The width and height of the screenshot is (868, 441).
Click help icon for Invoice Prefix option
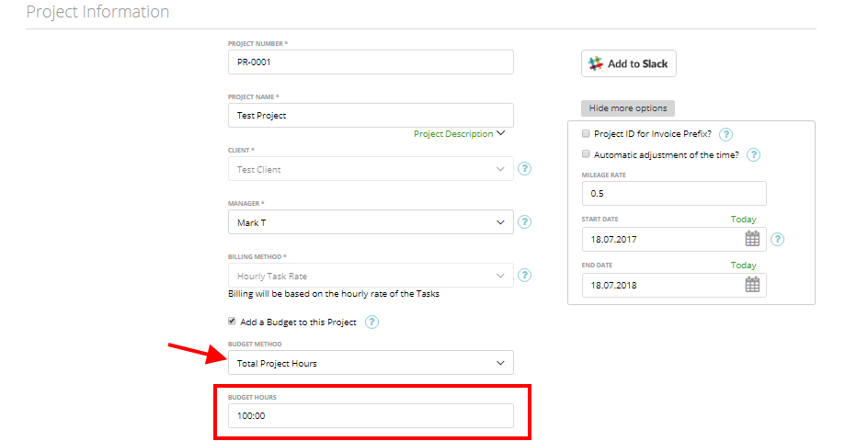pyautogui.click(x=725, y=134)
